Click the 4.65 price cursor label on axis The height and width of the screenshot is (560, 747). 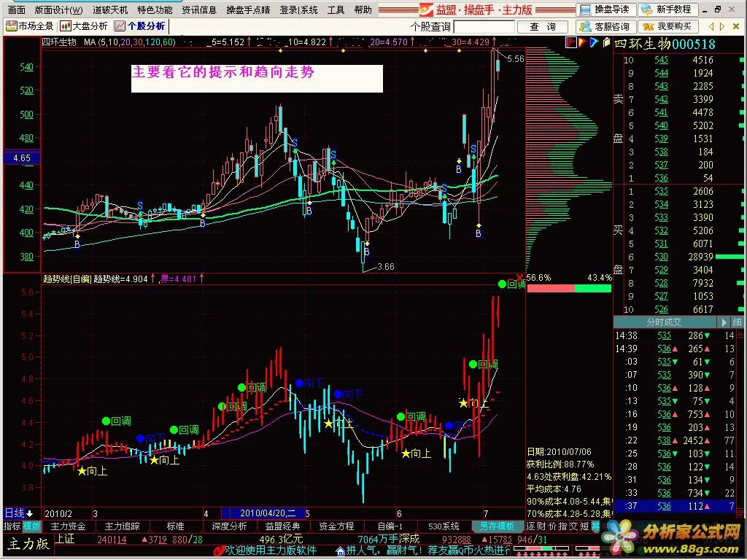[x=22, y=157]
